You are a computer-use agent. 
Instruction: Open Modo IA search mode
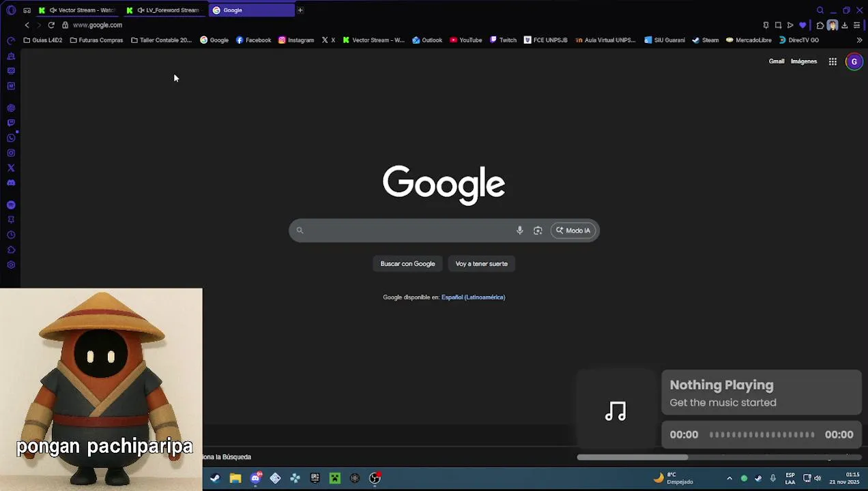pos(573,230)
